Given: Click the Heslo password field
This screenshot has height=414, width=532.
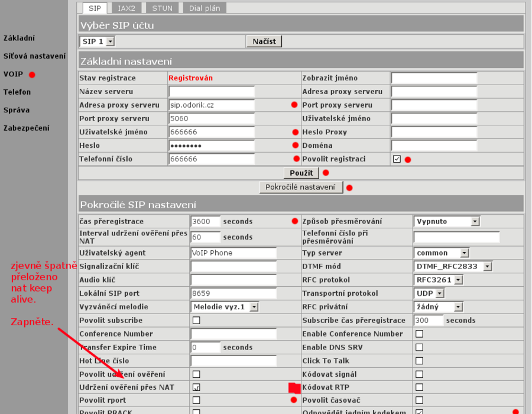Looking at the screenshot, I should 212,145.
